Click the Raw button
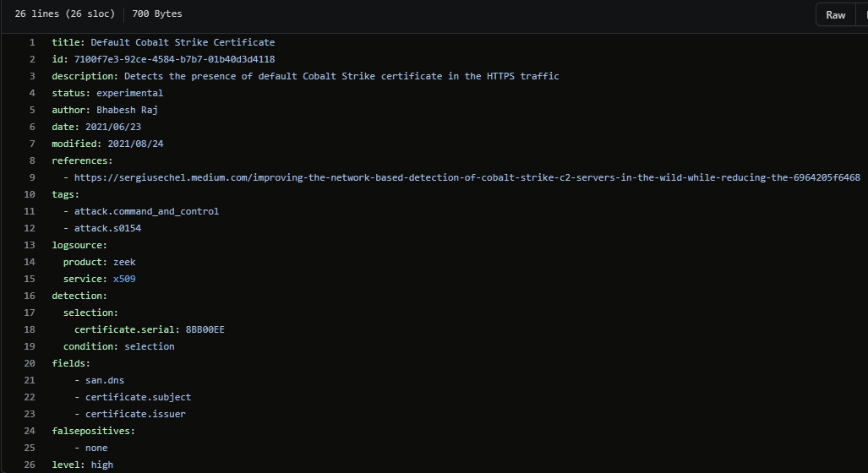The image size is (868, 473). 835,14
